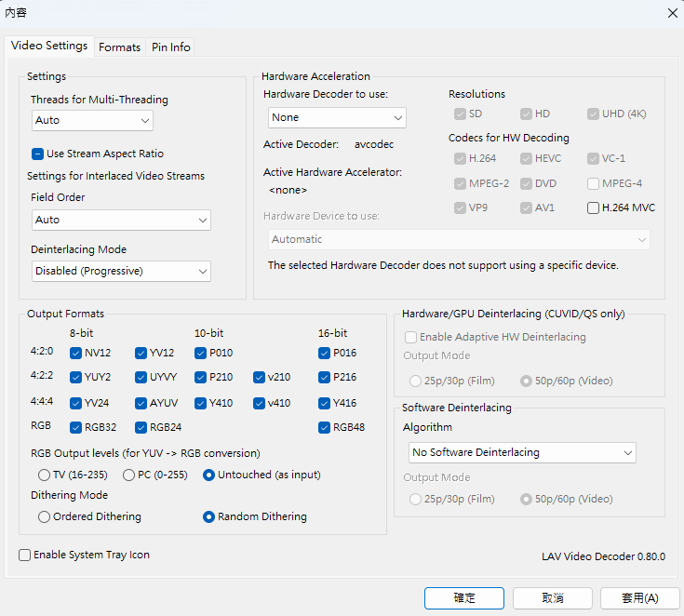
Task: Open the Pin Info tab
Action: [171, 47]
